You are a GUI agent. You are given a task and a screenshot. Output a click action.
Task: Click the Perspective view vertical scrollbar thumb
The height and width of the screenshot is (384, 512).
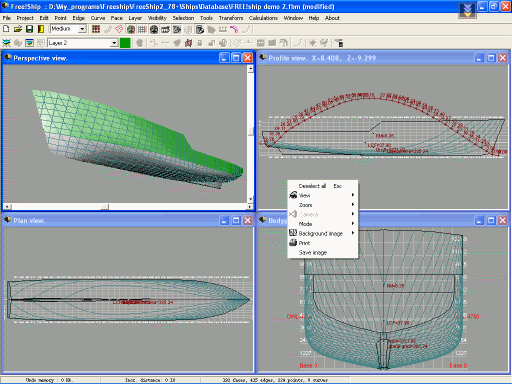[x=251, y=132]
